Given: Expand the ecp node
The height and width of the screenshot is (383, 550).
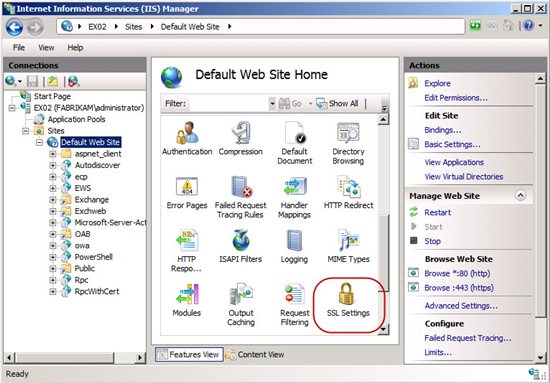Looking at the screenshot, I should [53, 177].
